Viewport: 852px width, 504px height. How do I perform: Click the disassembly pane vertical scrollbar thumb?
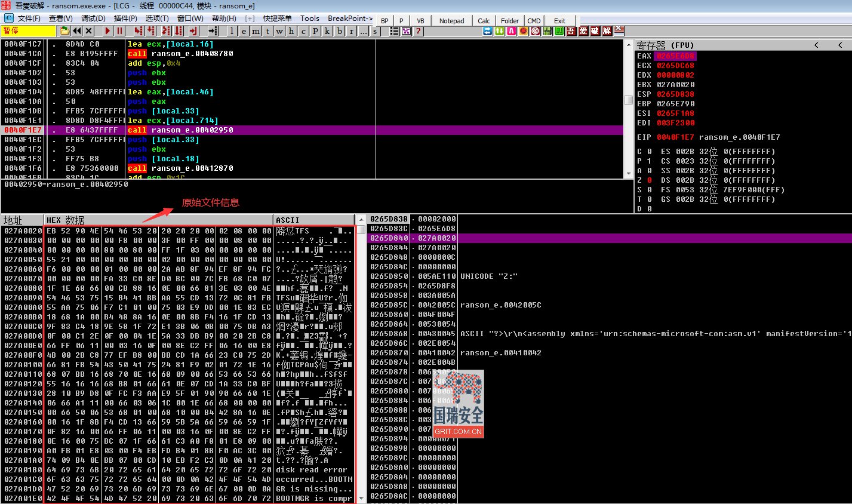(x=628, y=100)
